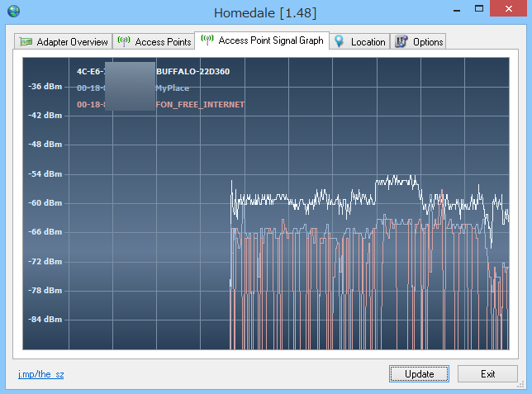The image size is (532, 394).
Task: Select the MyPlace legend entry
Action: (x=173, y=88)
